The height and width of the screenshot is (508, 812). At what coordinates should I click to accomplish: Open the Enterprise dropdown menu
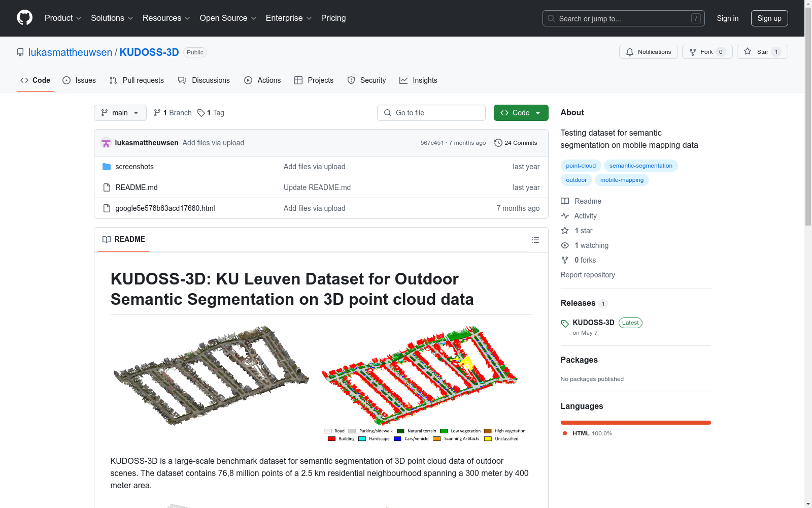[x=289, y=18]
